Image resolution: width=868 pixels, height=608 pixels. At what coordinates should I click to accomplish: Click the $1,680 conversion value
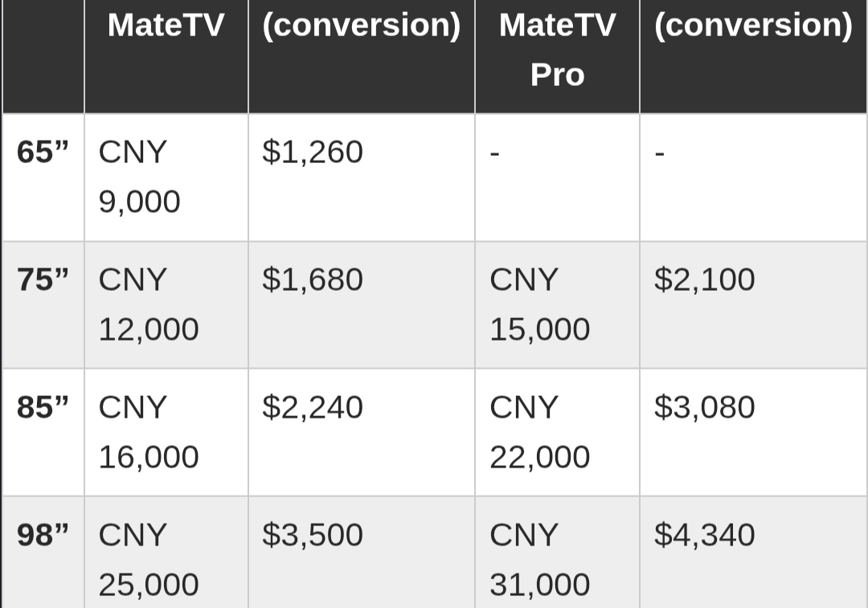coord(312,280)
